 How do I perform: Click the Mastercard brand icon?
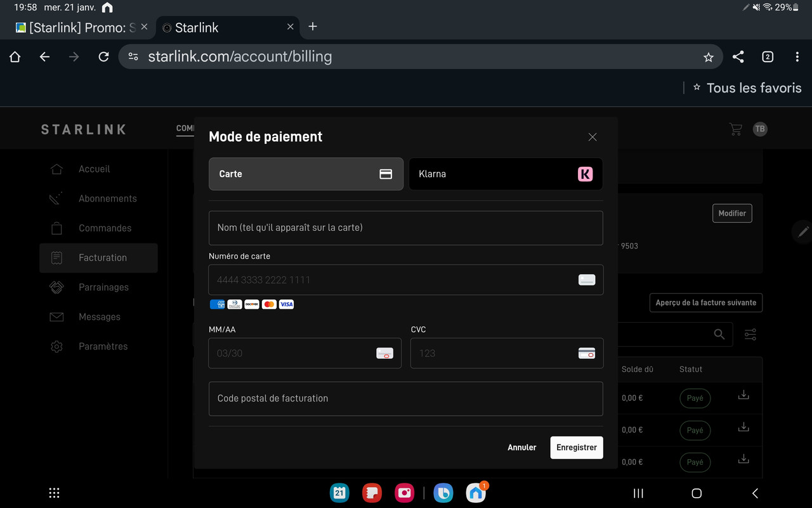pos(269,304)
